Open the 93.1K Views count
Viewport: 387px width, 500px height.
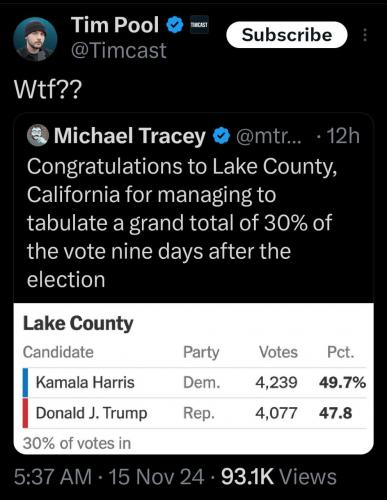coord(279,477)
